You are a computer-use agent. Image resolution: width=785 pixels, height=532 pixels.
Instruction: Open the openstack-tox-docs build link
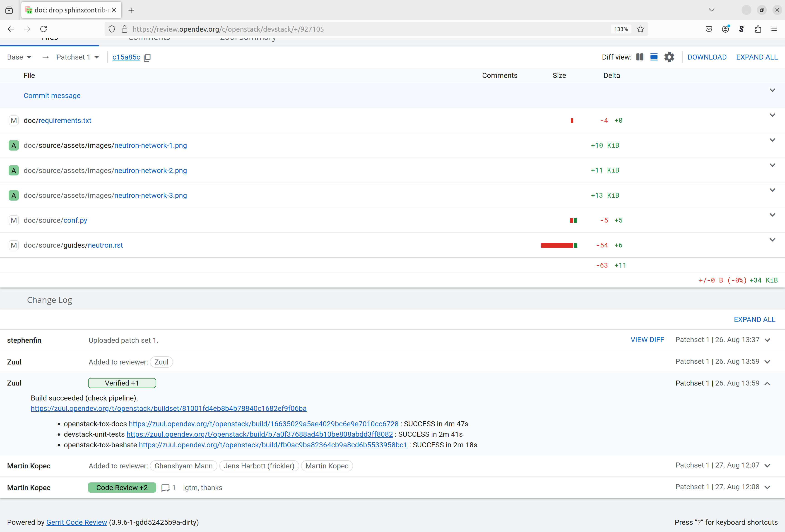[263, 424]
